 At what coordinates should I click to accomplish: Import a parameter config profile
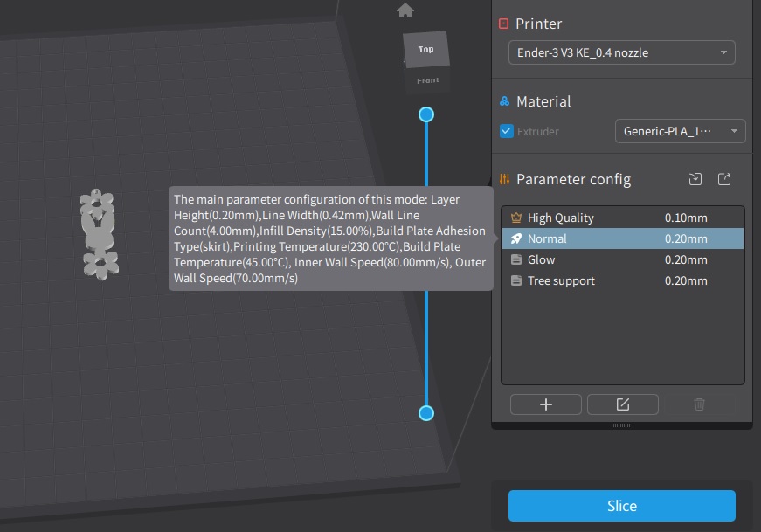point(695,179)
